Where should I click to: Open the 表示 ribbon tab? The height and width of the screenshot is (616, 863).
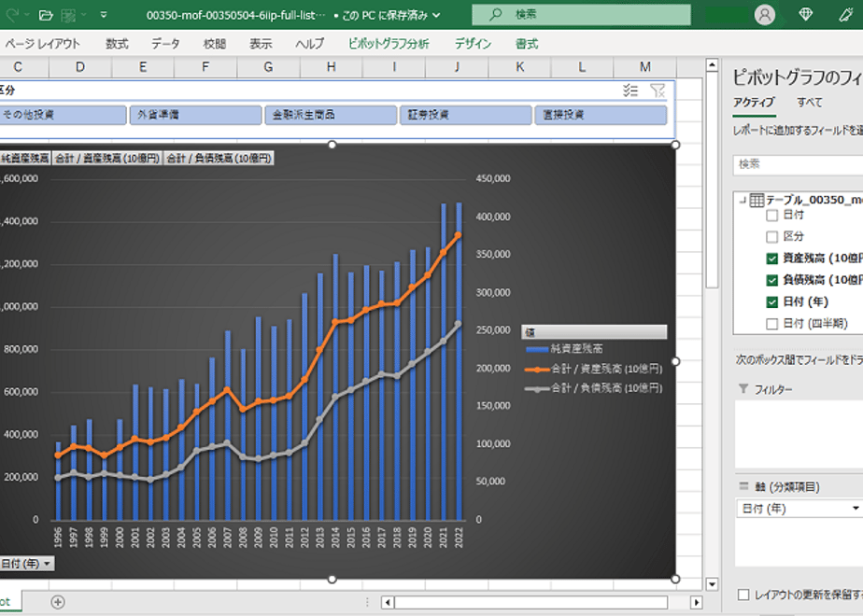261,44
